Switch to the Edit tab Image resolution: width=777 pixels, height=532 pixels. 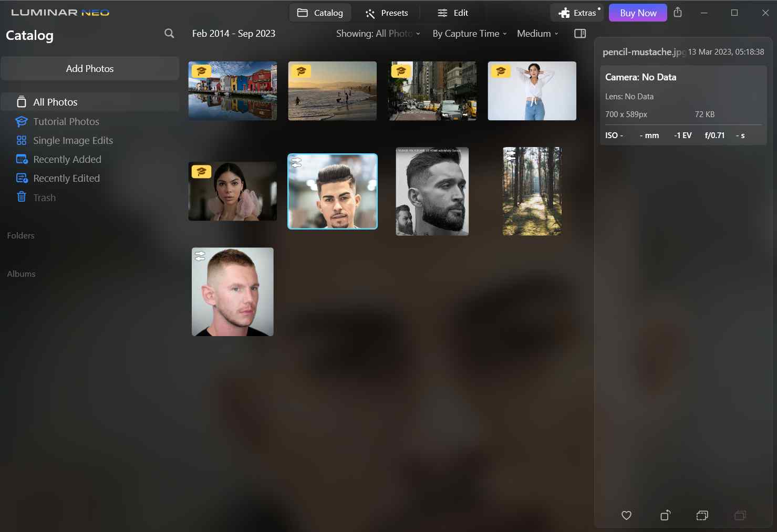[453, 13]
